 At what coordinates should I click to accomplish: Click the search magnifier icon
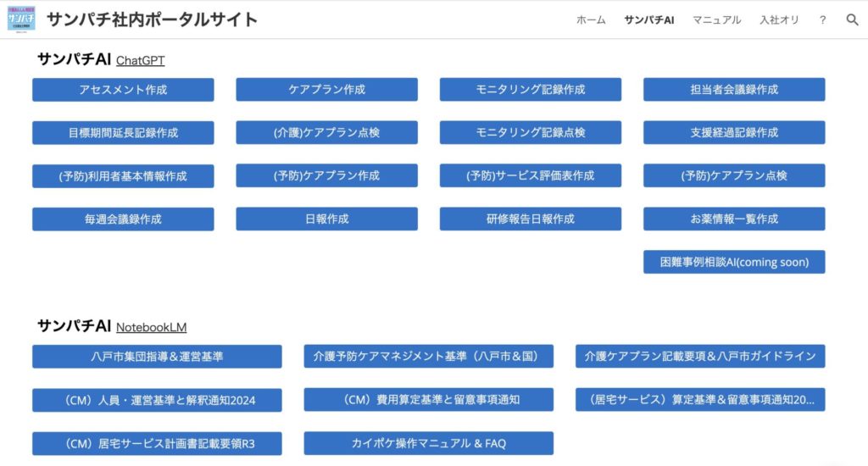click(852, 19)
